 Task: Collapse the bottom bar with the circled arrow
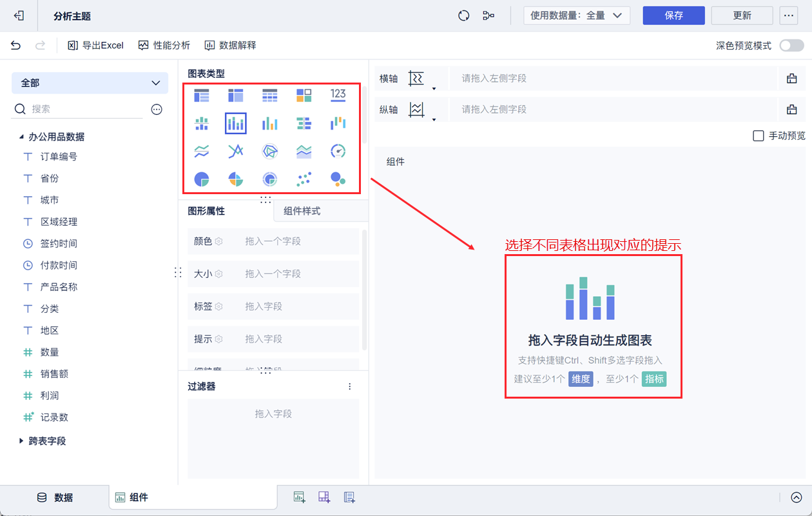click(x=797, y=497)
